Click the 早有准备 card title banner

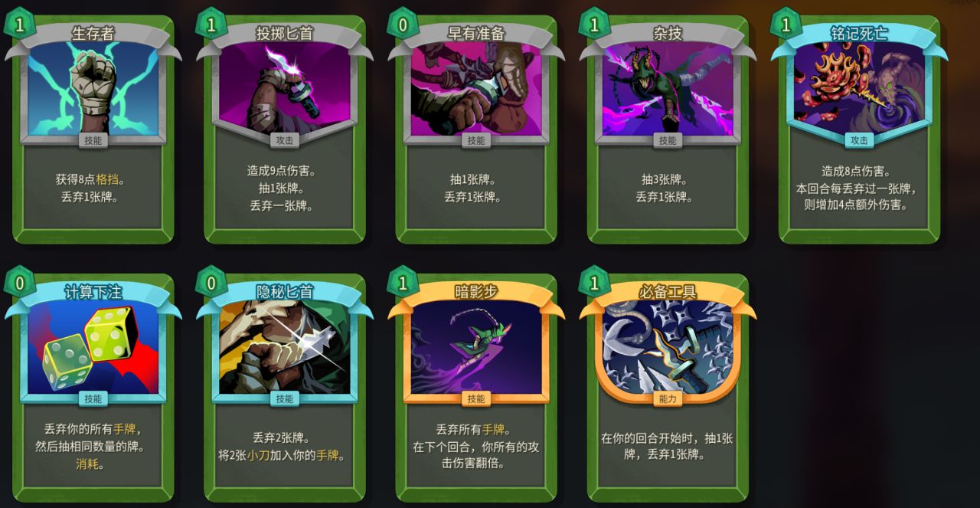[x=475, y=33]
